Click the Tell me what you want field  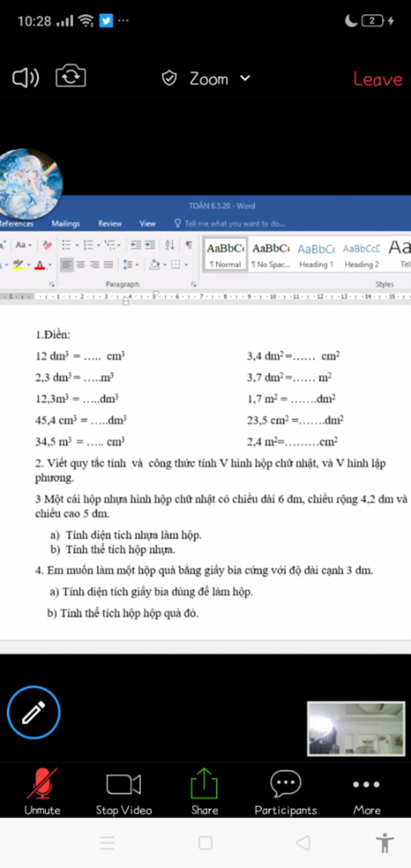click(230, 223)
